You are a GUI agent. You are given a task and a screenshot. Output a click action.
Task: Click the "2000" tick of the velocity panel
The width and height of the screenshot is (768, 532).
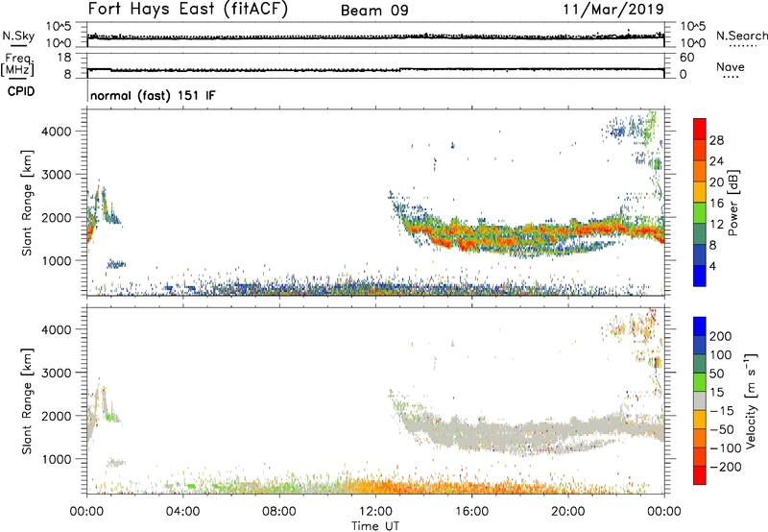[x=57, y=416]
